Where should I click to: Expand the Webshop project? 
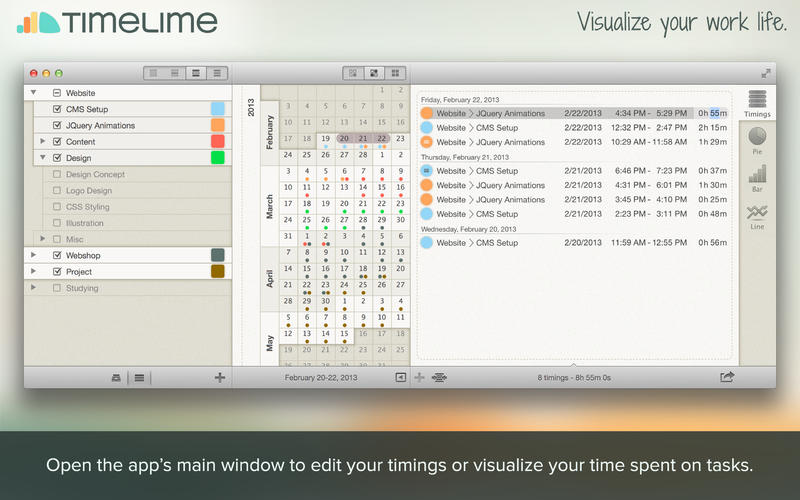[x=33, y=255]
